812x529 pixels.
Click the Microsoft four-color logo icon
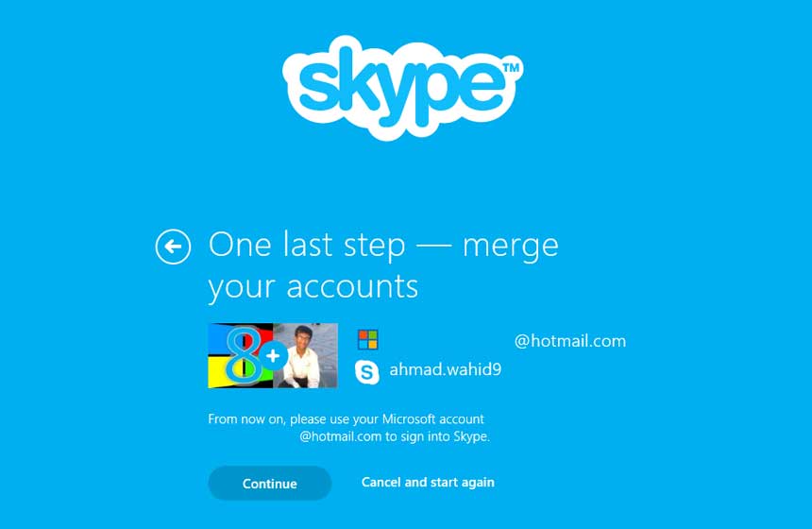[367, 340]
